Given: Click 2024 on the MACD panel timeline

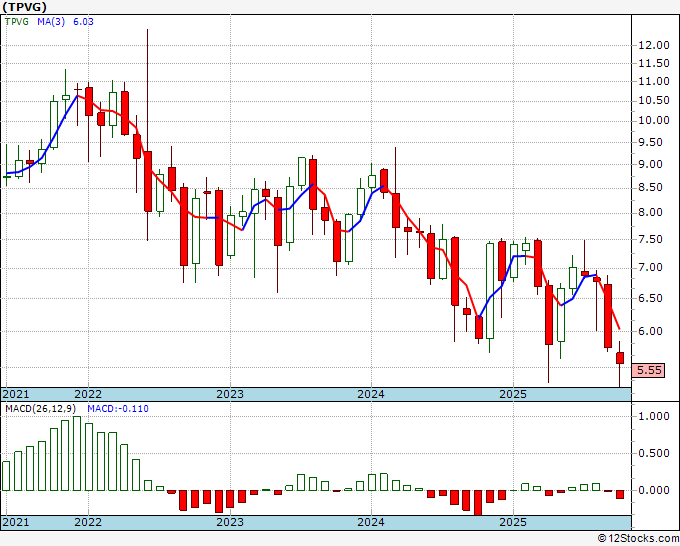Looking at the screenshot, I should [x=371, y=522].
